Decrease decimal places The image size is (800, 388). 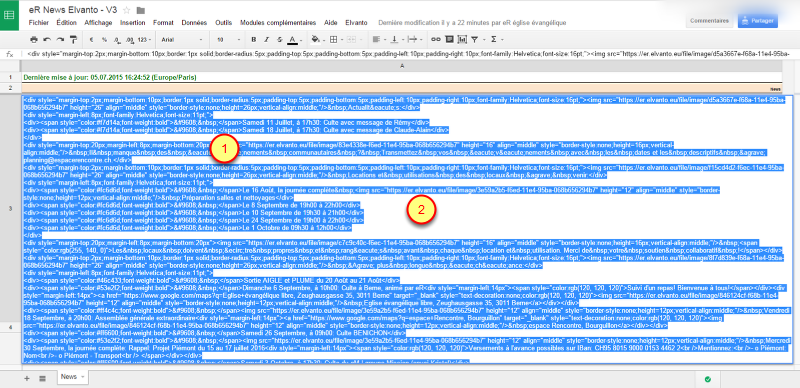117,39
